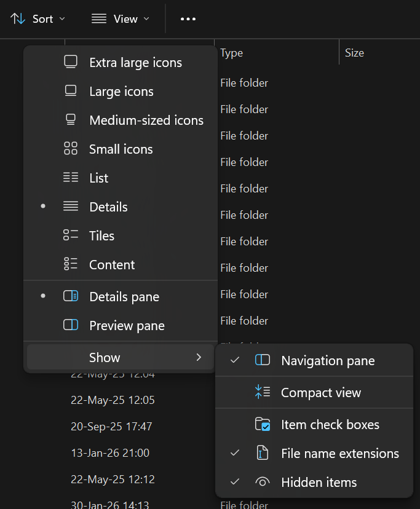This screenshot has height=509, width=420.
Task: Pick the List view icon
Action: tap(71, 178)
